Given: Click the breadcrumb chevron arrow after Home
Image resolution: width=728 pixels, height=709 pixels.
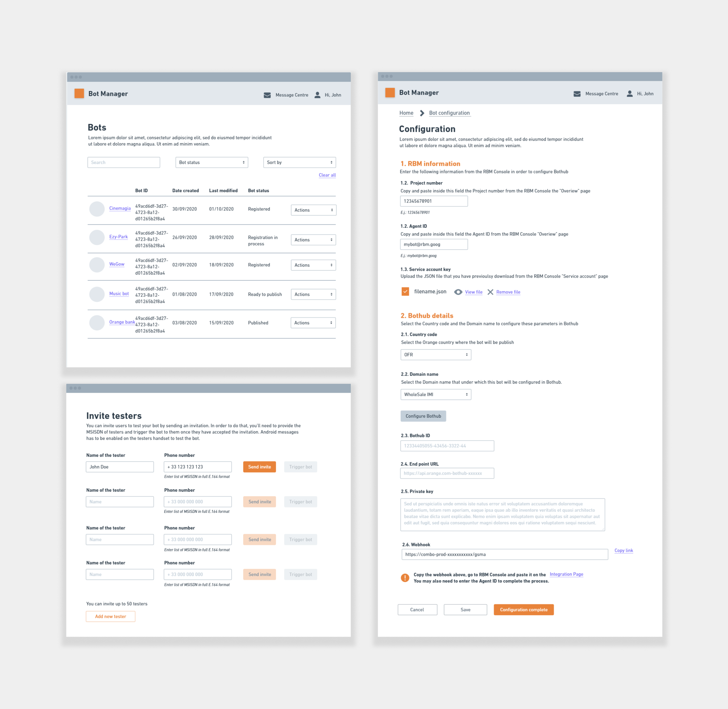Looking at the screenshot, I should [422, 113].
